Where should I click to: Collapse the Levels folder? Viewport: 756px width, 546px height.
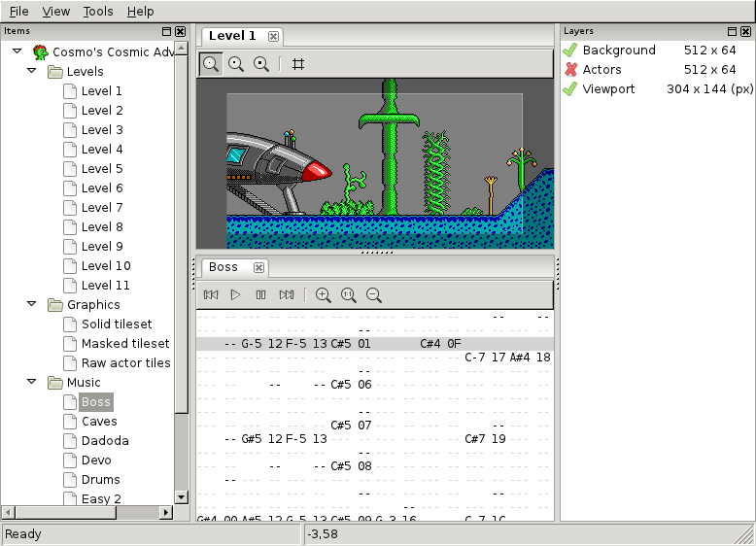click(32, 71)
